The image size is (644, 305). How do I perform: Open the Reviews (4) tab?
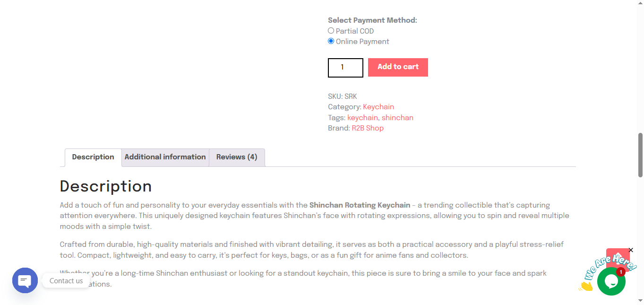tap(237, 157)
